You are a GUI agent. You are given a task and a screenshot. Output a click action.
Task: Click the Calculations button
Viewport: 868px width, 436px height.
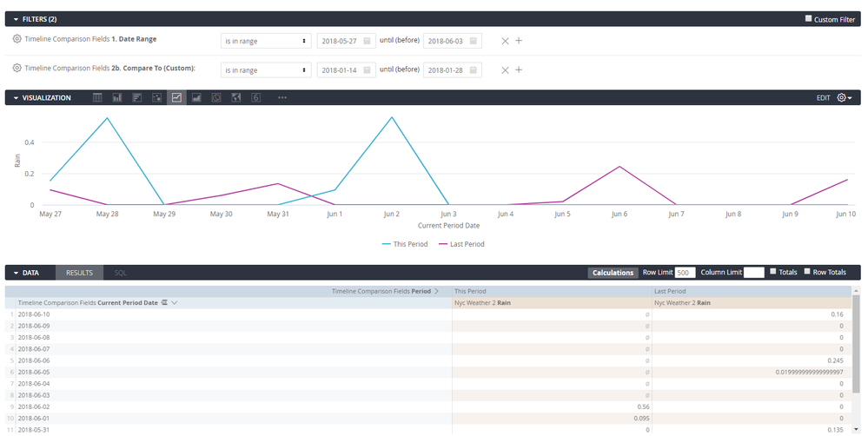(x=613, y=273)
